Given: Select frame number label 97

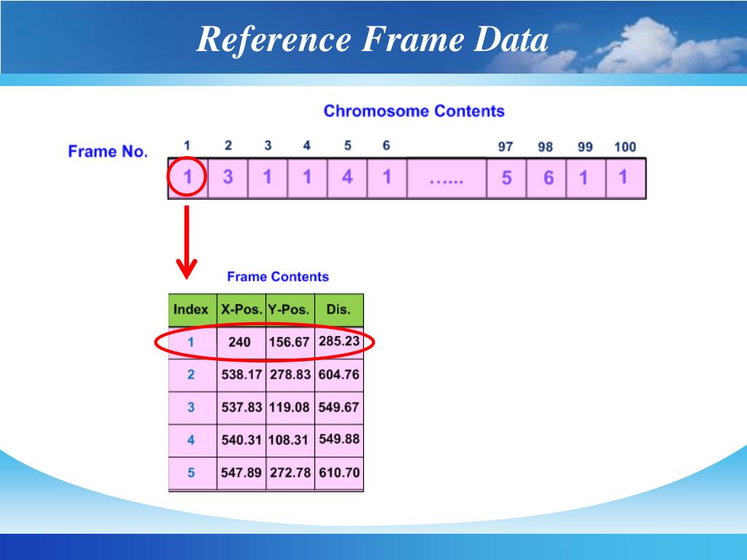Looking at the screenshot, I should pos(506,147).
